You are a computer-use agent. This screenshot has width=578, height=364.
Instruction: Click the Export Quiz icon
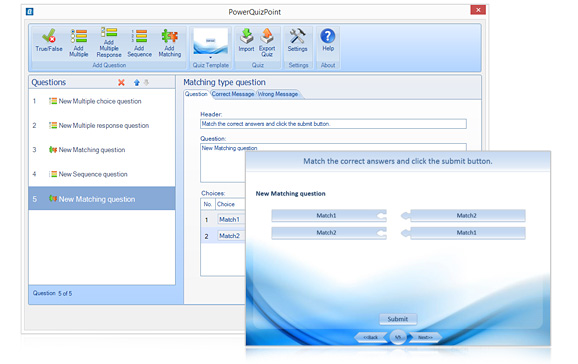pos(267,42)
